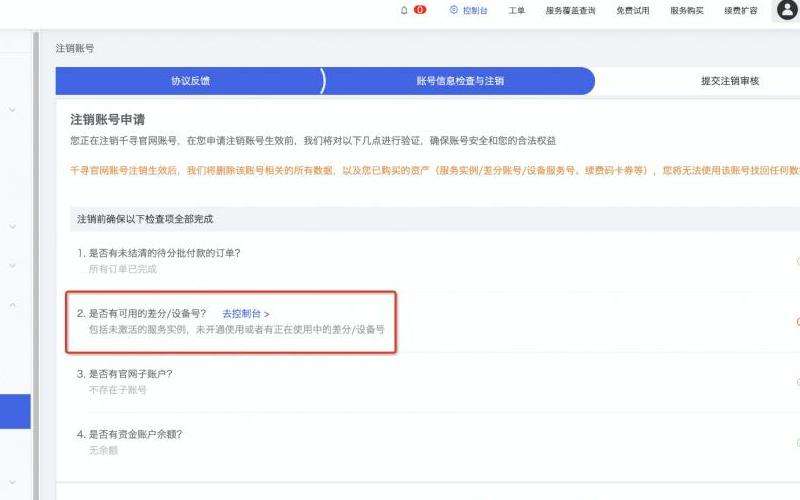Expand the second sidebar chevron from top
The image size is (800, 500).
(13, 226)
